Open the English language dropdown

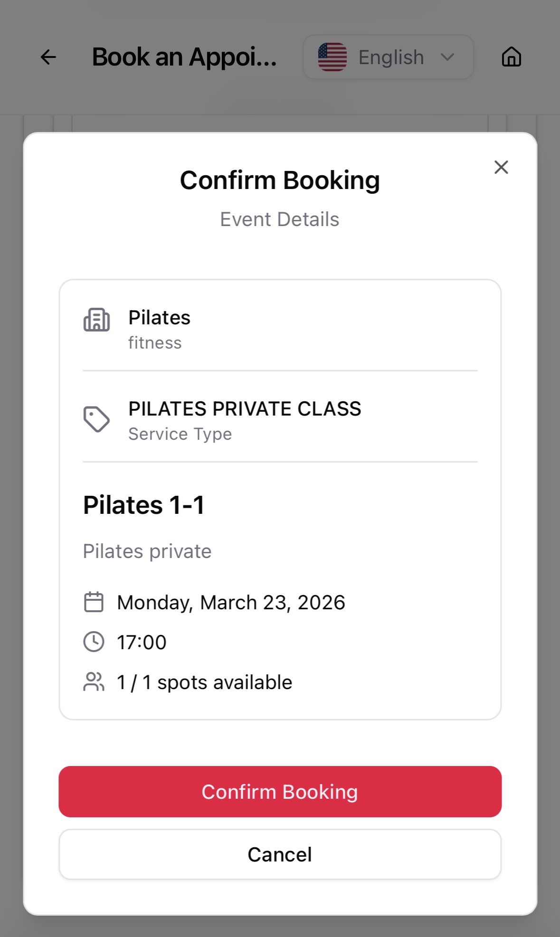click(x=390, y=57)
